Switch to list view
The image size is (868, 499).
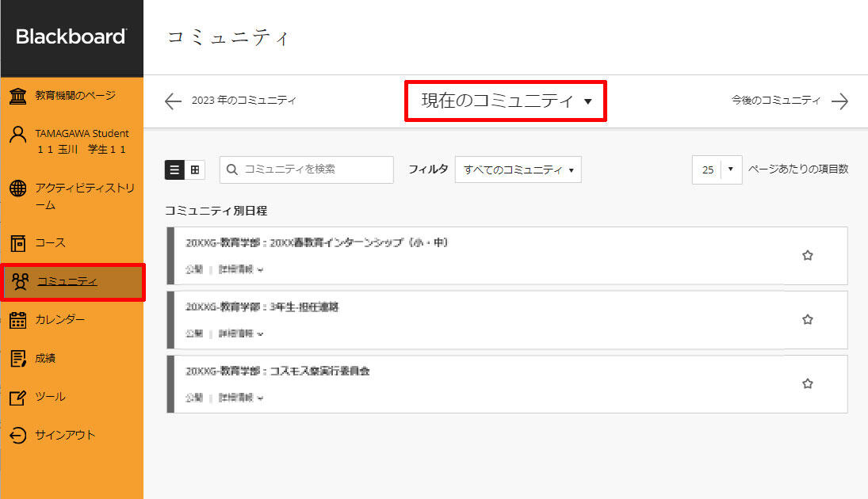[174, 170]
